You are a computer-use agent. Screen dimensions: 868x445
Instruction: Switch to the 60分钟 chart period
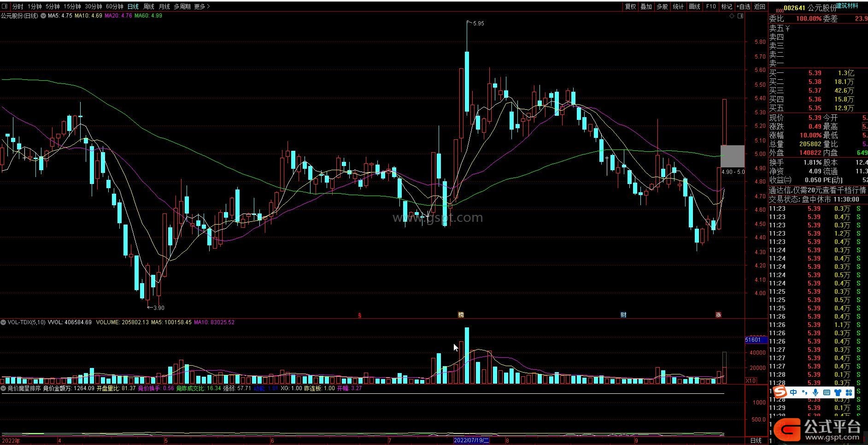(114, 6)
